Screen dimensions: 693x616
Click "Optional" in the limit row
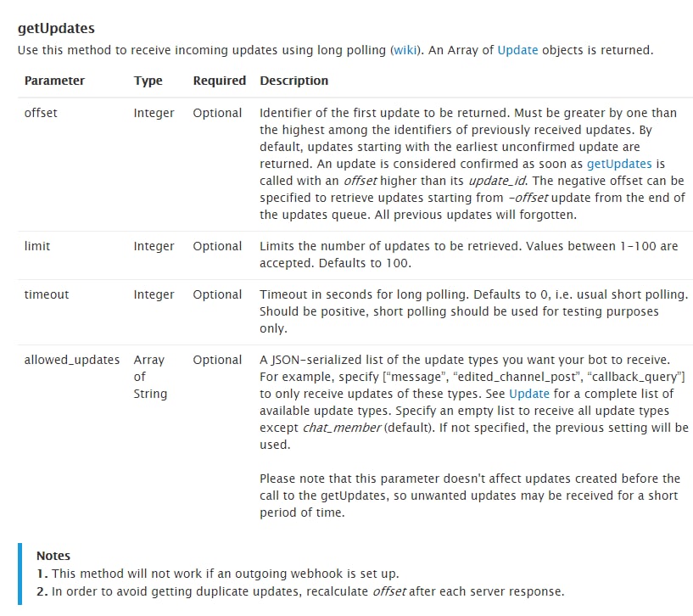point(217,246)
